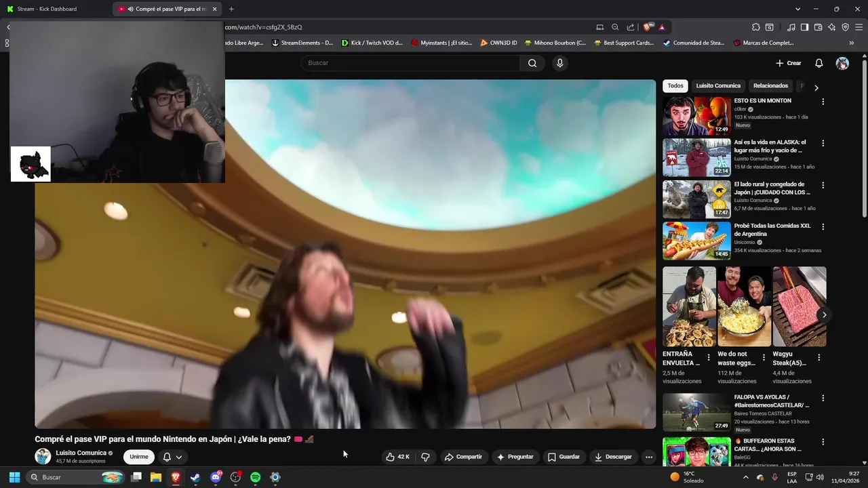Mute the tab audio speaker icon

(x=130, y=9)
